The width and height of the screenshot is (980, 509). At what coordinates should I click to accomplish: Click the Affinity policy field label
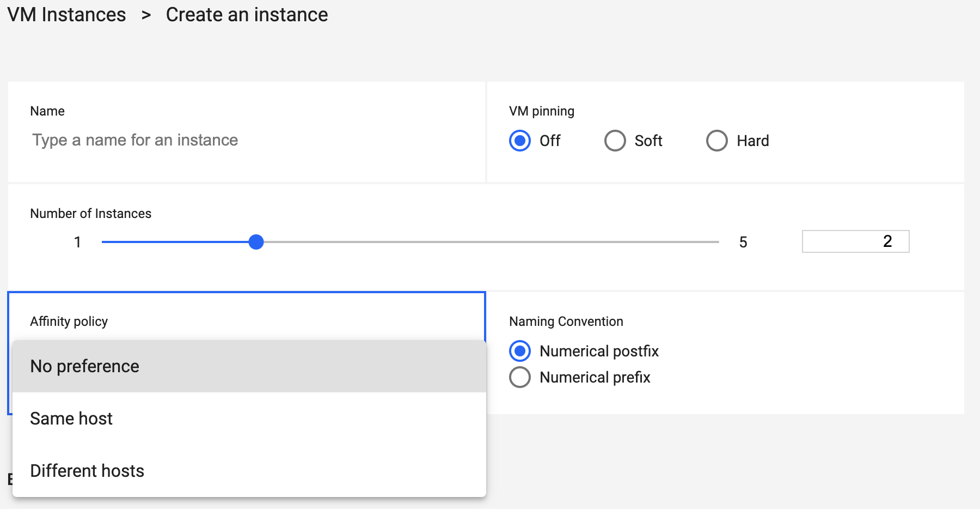[x=69, y=321]
